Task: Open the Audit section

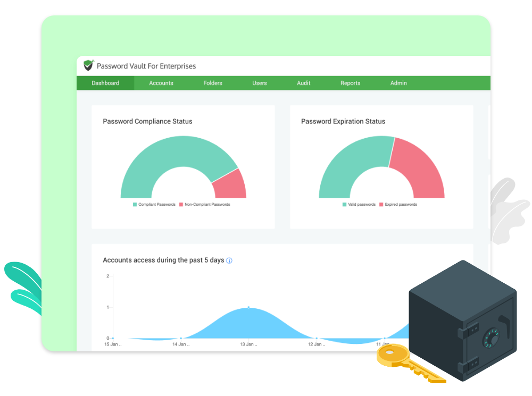Action: (303, 83)
